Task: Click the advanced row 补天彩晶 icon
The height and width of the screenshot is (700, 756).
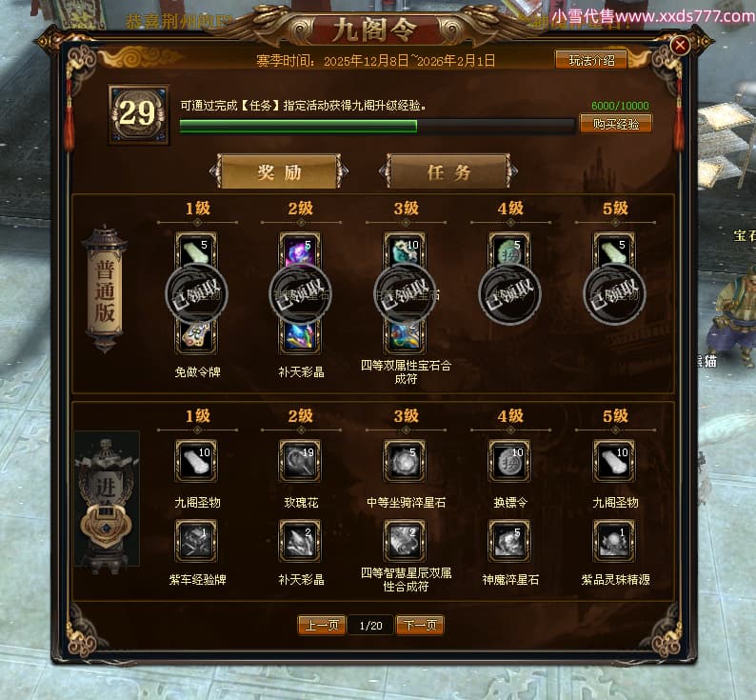Action: (300, 541)
